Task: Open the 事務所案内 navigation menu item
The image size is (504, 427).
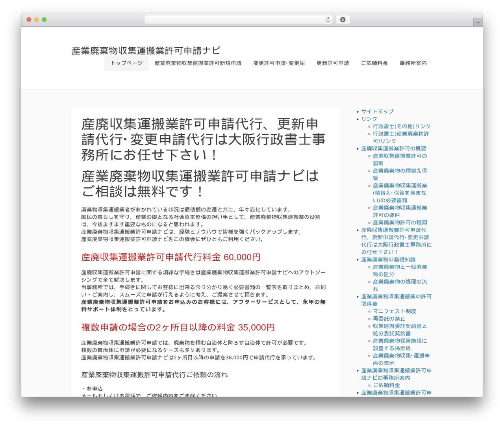Action: click(x=413, y=63)
